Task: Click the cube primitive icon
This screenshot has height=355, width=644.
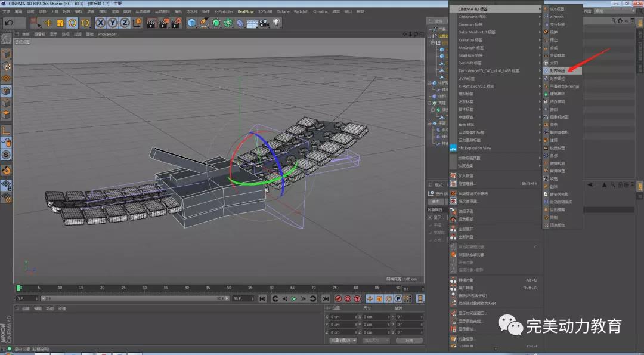Action: [x=191, y=23]
